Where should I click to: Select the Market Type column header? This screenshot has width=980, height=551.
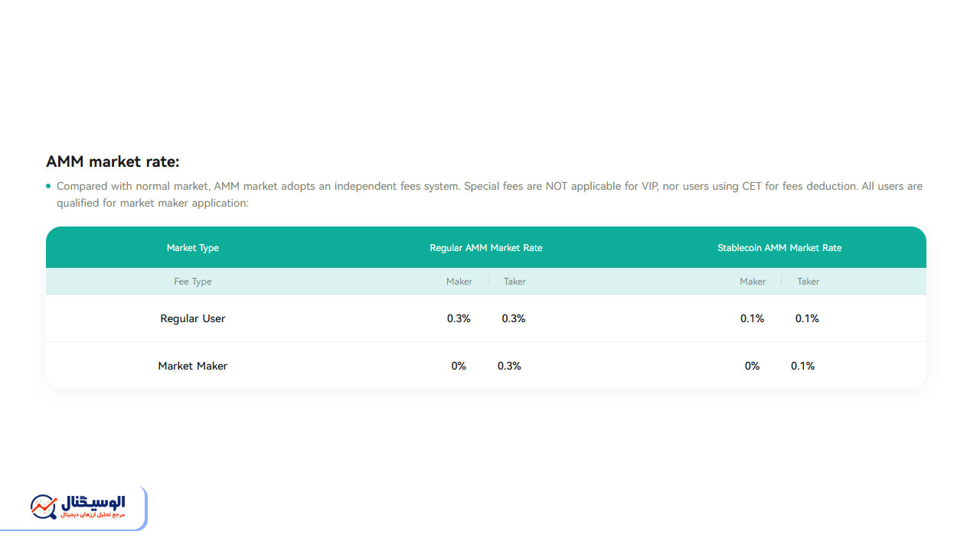click(193, 248)
